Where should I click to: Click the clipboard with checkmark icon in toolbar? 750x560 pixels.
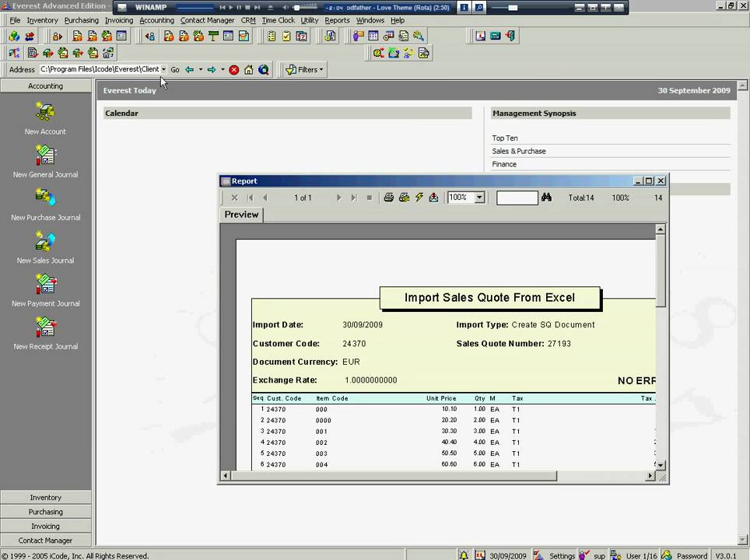coord(286,36)
